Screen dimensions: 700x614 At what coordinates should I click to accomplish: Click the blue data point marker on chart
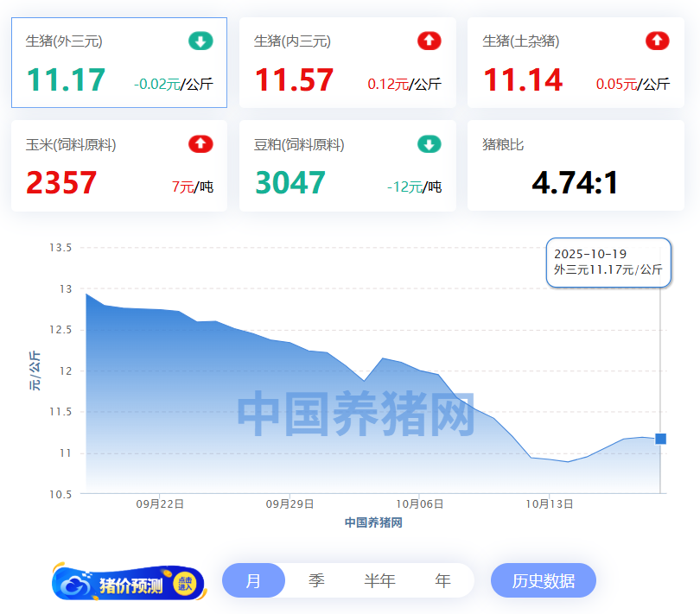click(661, 439)
